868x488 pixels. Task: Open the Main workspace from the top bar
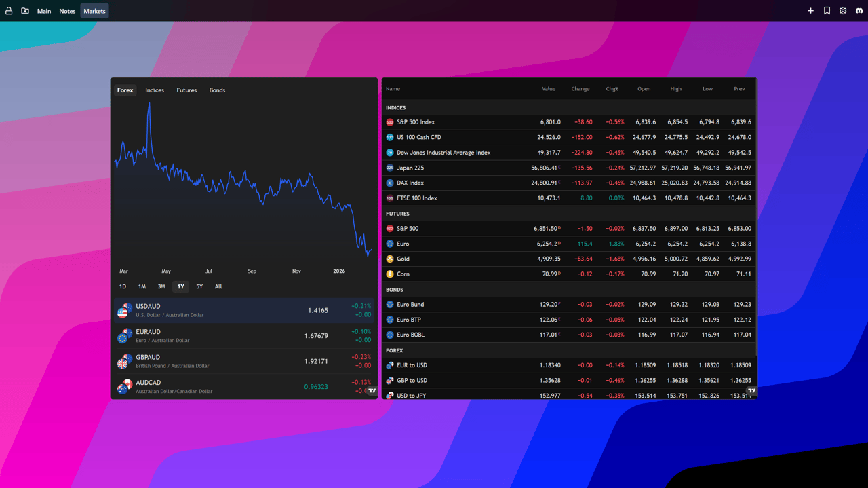[x=43, y=11]
